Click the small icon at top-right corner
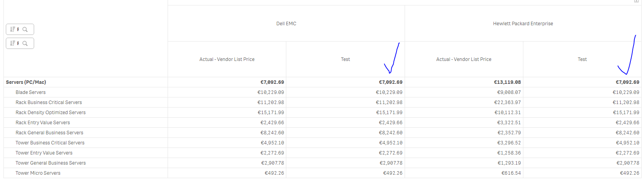The image size is (644, 184). [636, 1]
